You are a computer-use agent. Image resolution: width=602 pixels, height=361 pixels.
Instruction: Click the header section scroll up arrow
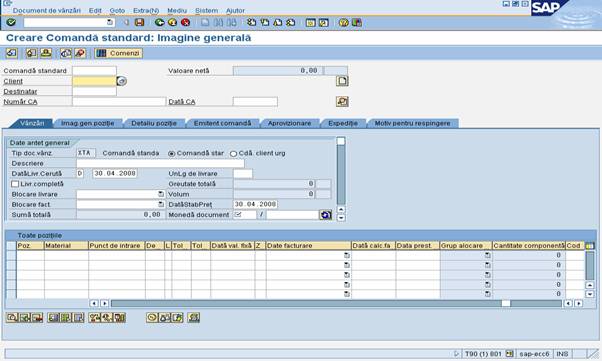tap(341, 209)
